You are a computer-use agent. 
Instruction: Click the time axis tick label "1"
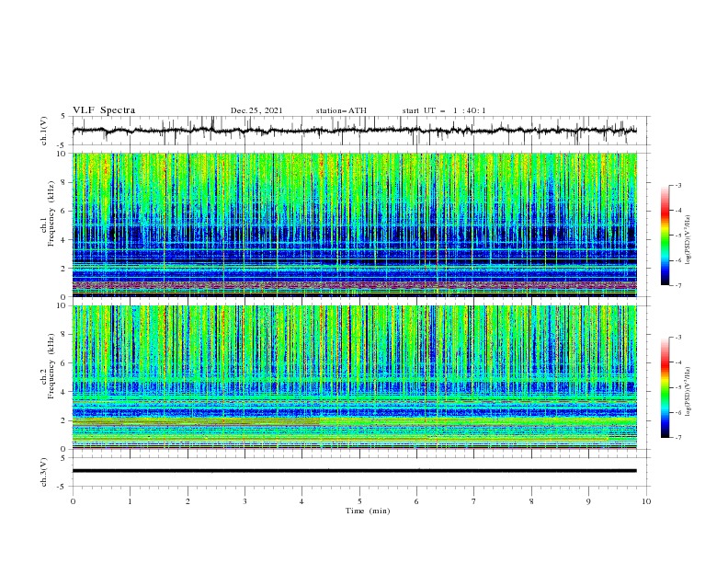(x=130, y=501)
